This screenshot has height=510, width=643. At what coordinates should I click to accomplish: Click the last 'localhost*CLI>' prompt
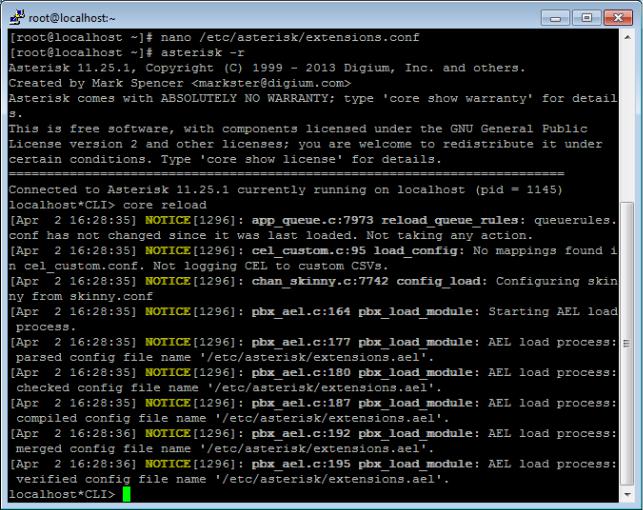(x=62, y=494)
